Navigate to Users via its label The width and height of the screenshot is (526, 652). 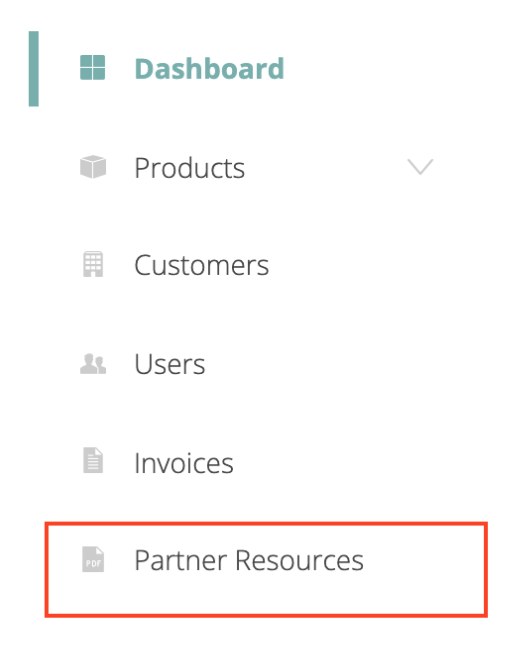170,364
